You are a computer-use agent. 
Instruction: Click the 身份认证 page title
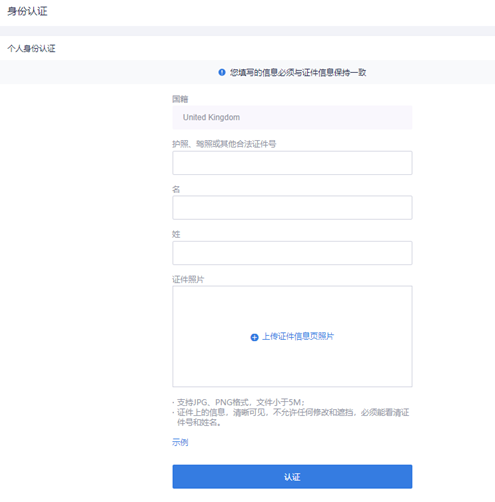point(27,11)
